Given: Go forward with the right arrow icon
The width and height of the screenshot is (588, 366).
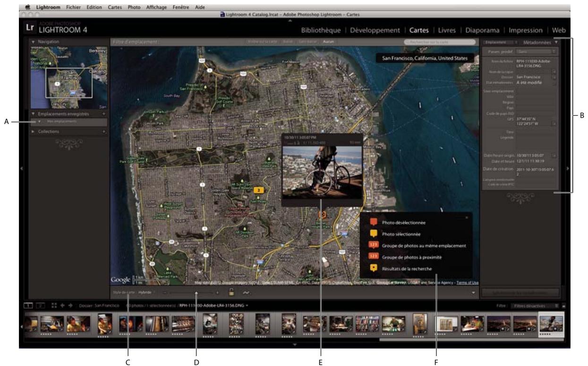Looking at the screenshot, I should point(70,305).
